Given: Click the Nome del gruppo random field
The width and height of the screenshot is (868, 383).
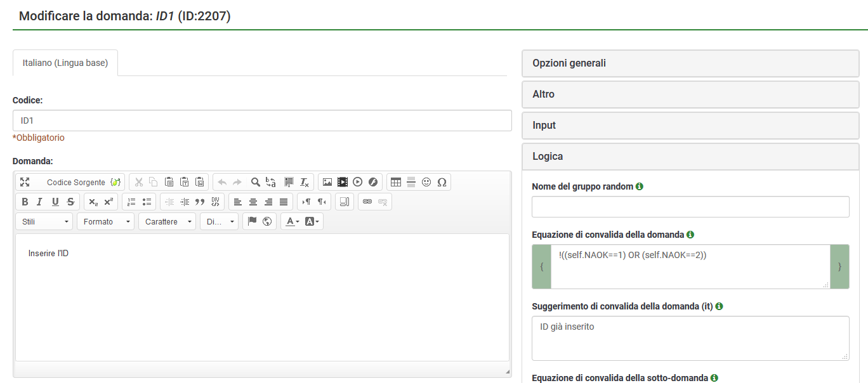Looking at the screenshot, I should tap(690, 207).
